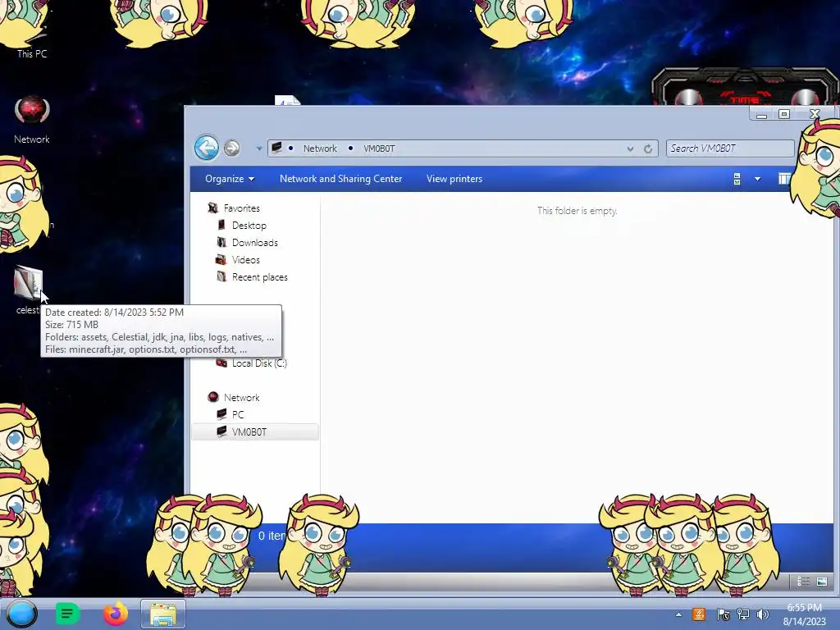Viewport: 840px width, 630px height.
Task: Open Downloads under Favorites
Action: coord(255,243)
